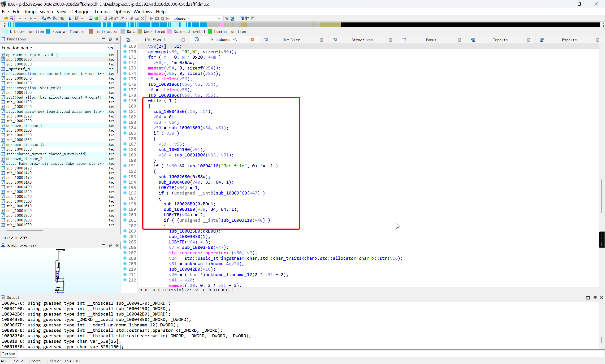Toggle breakpoint dot on line 170
This screenshot has height=364, width=605.
click(x=125, y=52)
